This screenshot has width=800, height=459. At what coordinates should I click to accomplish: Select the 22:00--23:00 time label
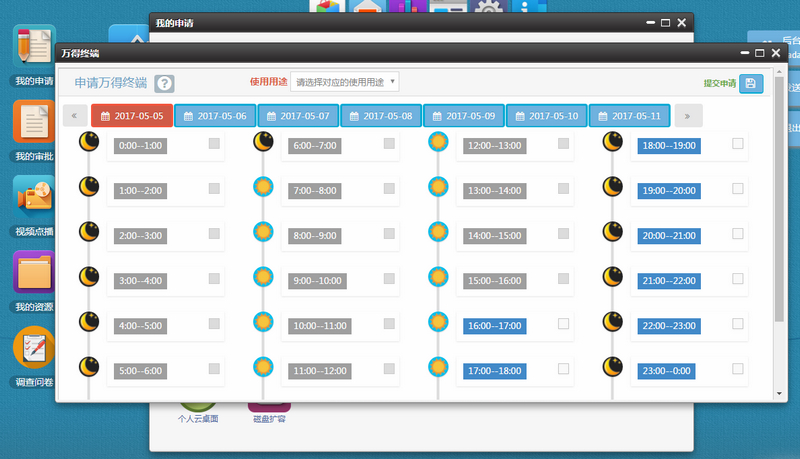669,326
